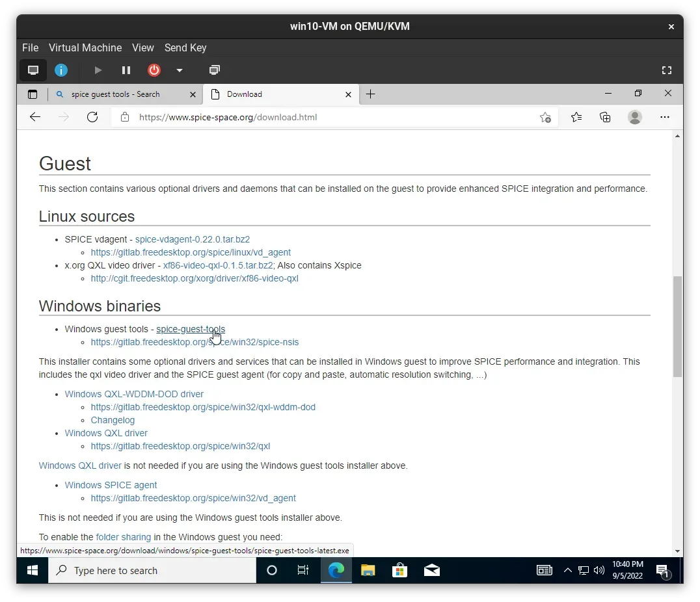Screen dimensions: 700x602
Task: Open the Changelog link
Action: 113,421
